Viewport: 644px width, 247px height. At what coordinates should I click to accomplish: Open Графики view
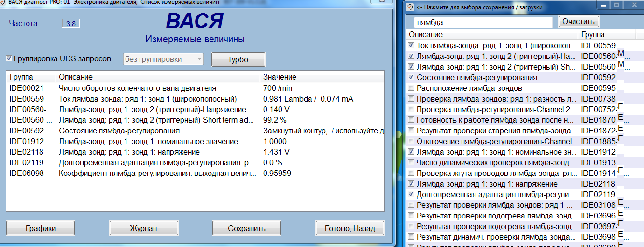click(x=40, y=229)
